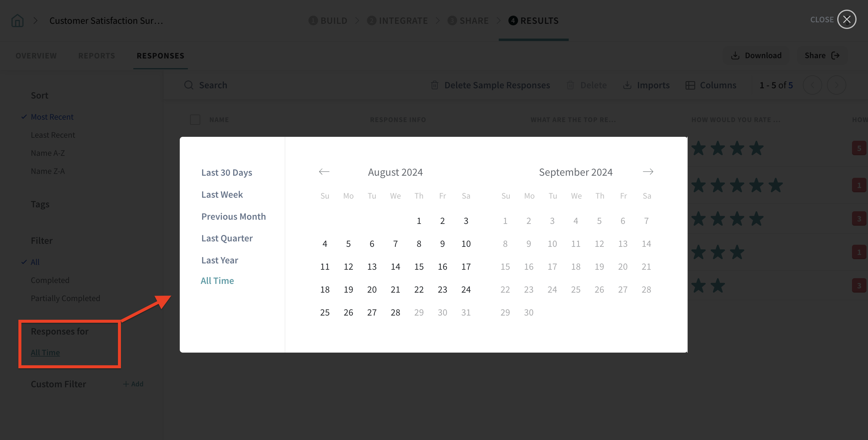Click the Share export icon
The width and height of the screenshot is (868, 440).
click(836, 55)
